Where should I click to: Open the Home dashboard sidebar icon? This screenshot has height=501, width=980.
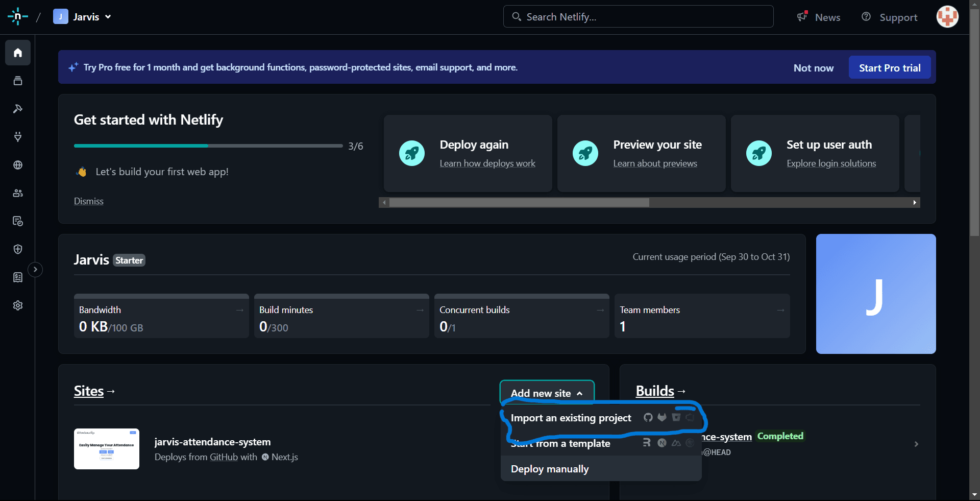point(18,53)
